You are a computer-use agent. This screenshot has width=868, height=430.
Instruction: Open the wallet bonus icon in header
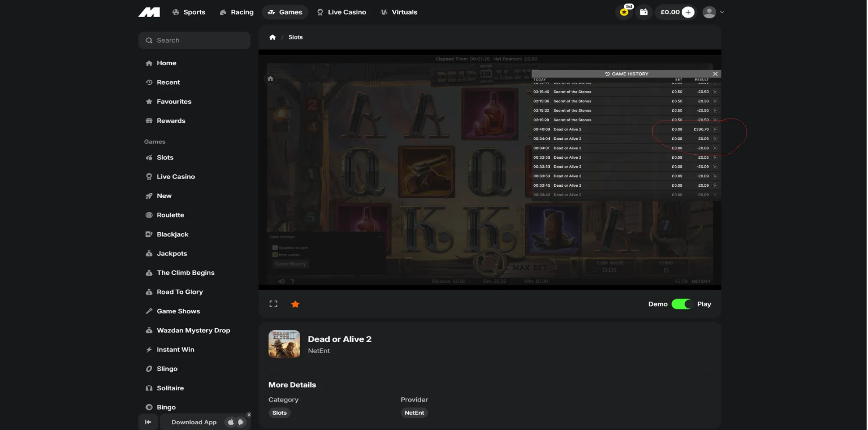[644, 12]
